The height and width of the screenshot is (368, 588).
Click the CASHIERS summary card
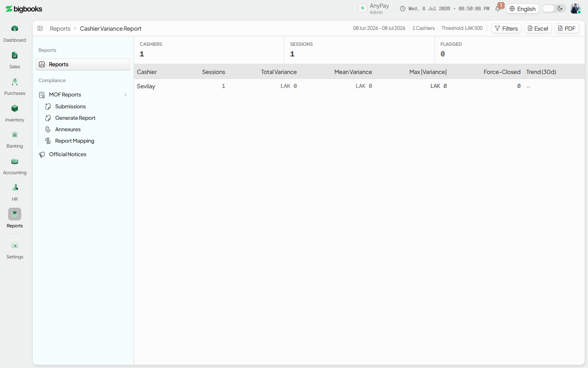tap(209, 50)
